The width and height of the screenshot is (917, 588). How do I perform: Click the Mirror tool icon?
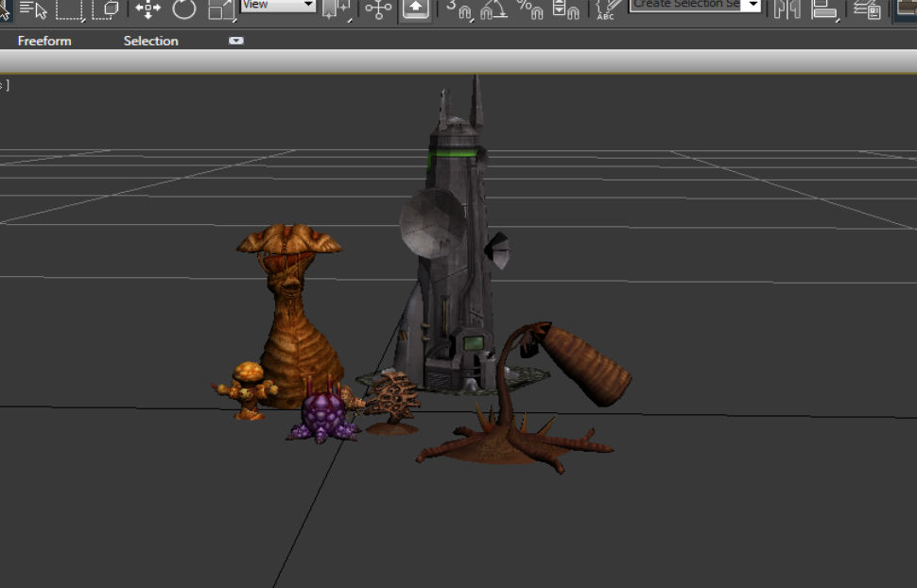click(787, 9)
